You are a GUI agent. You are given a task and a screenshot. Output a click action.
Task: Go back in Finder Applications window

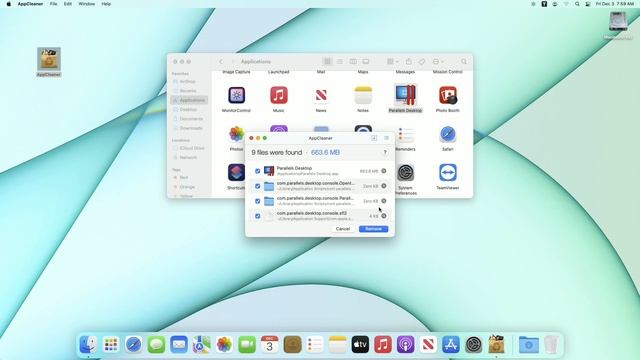click(x=221, y=62)
